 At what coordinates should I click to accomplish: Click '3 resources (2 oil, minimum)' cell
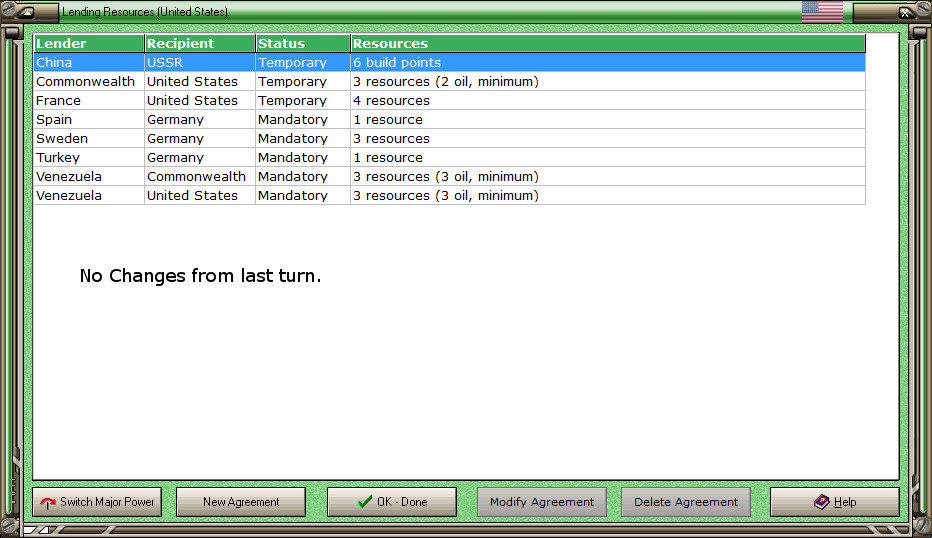click(x=607, y=81)
